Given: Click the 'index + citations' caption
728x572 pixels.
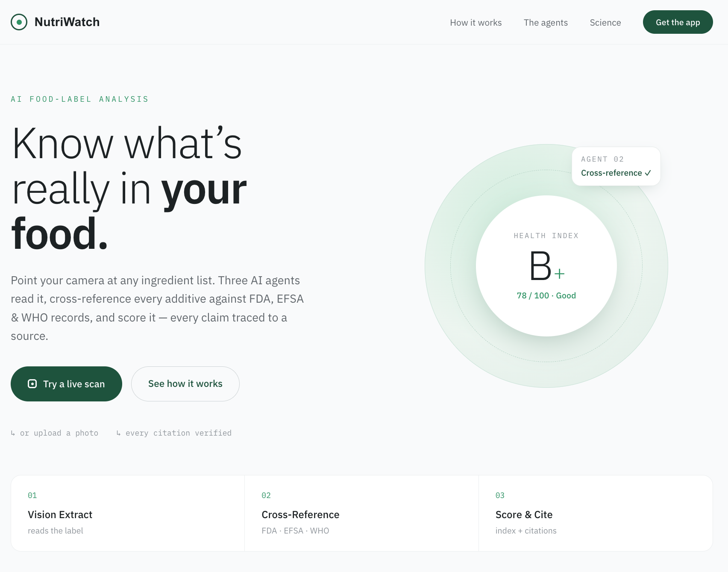Looking at the screenshot, I should coord(526,531).
